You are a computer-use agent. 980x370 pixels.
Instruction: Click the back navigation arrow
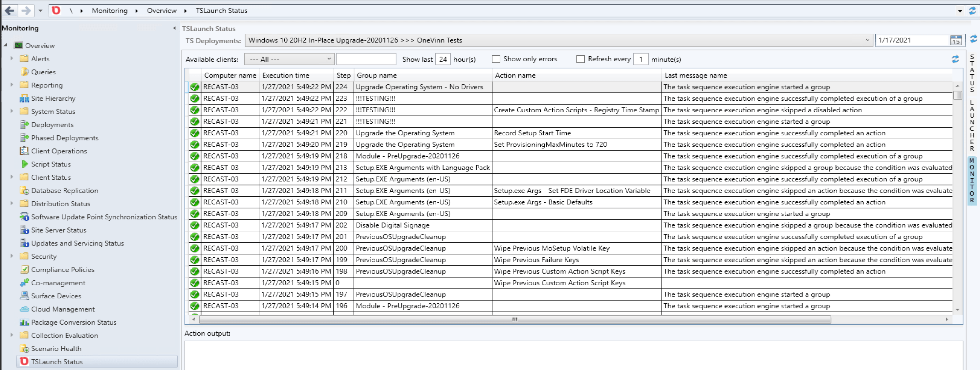coord(9,11)
